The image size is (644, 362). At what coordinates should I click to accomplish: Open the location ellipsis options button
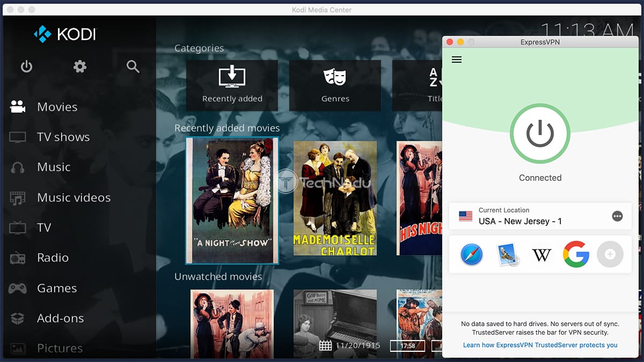617,216
